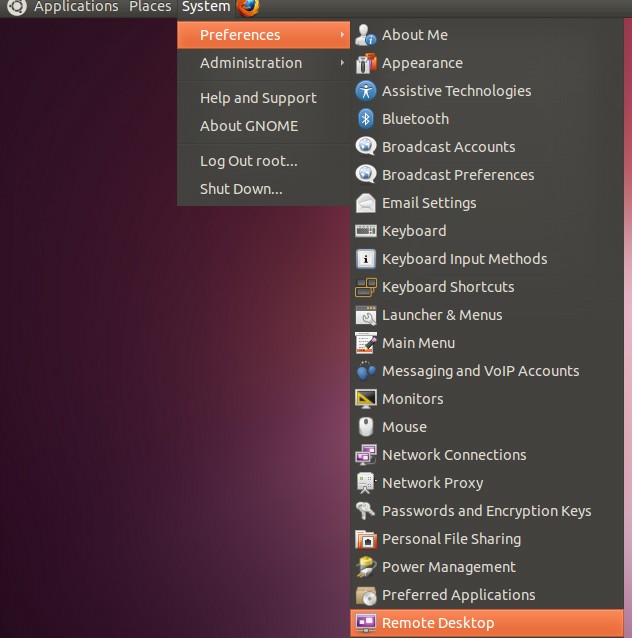Open Appearance preferences
The width and height of the screenshot is (632, 638).
tap(422, 63)
